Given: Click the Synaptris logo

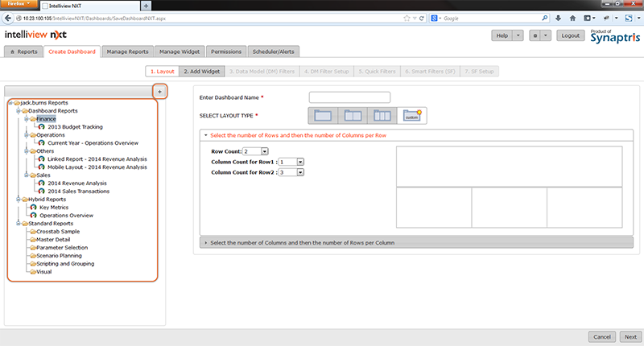Looking at the screenshot, I should 615,36.
